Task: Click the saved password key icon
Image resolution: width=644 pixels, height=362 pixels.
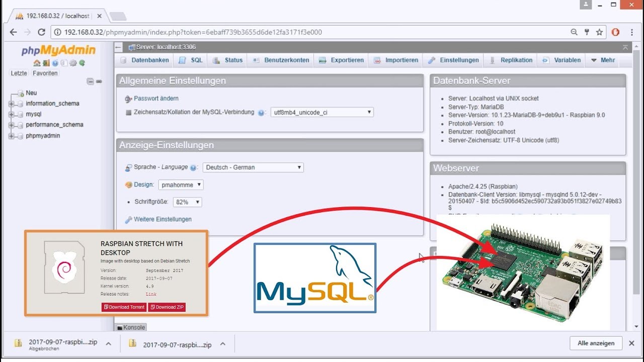Action: click(587, 32)
